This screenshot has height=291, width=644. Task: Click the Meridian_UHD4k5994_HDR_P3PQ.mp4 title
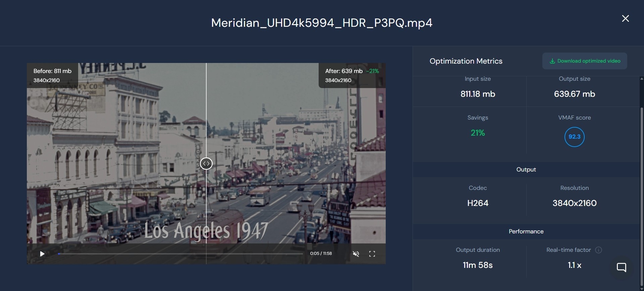[322, 23]
